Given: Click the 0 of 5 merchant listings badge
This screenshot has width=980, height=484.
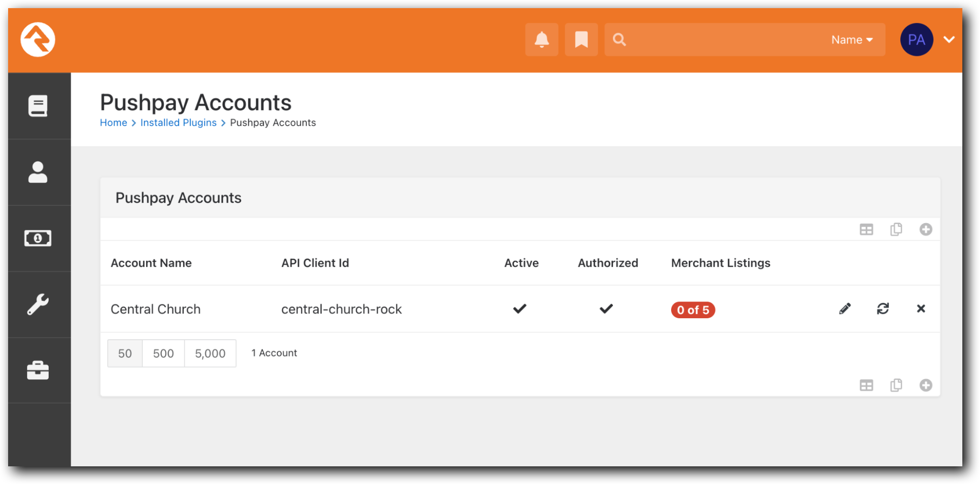Looking at the screenshot, I should [693, 310].
